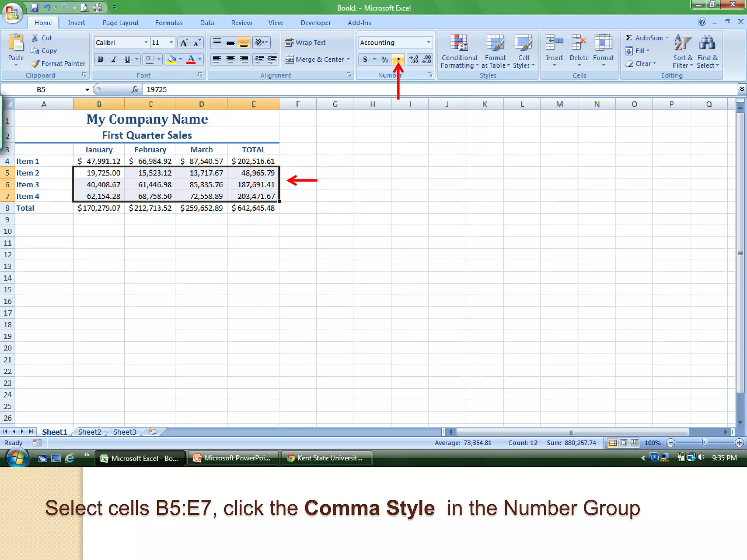Toggle Align Text Right

point(243,59)
